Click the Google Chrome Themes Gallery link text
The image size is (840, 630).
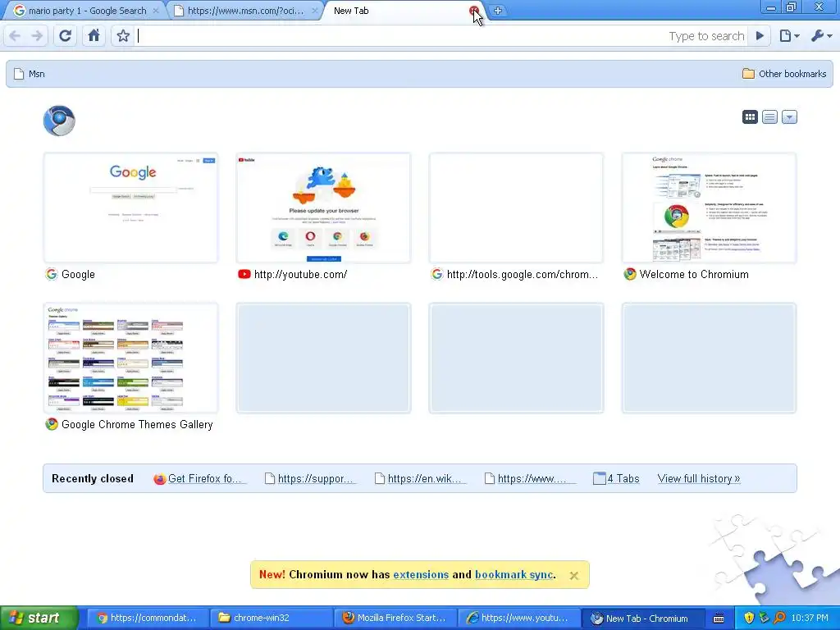click(x=137, y=424)
